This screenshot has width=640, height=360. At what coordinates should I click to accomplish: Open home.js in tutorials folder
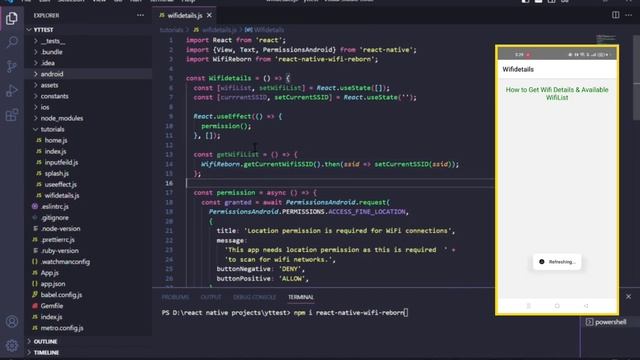(x=88, y=140)
